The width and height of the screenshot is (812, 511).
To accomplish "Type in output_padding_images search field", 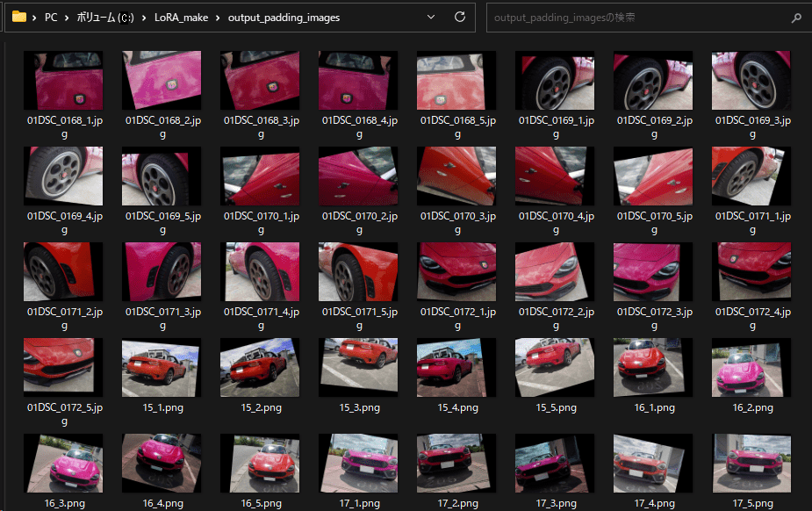I will [632, 18].
